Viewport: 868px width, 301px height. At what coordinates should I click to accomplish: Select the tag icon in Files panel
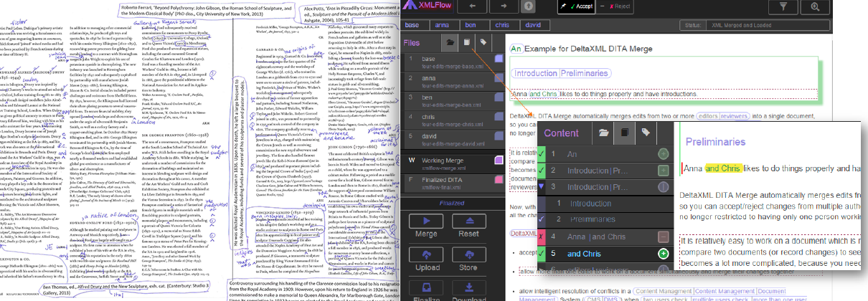(x=484, y=43)
